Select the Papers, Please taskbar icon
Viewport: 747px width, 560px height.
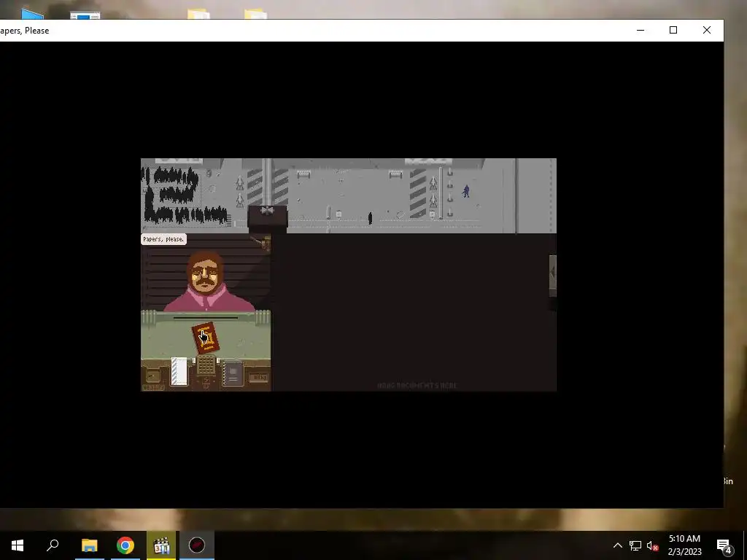coord(197,545)
